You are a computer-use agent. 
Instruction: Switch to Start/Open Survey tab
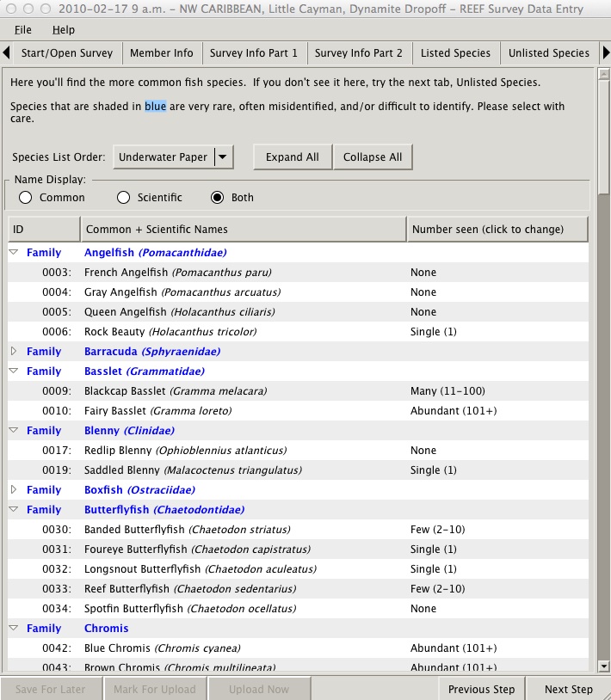click(67, 53)
